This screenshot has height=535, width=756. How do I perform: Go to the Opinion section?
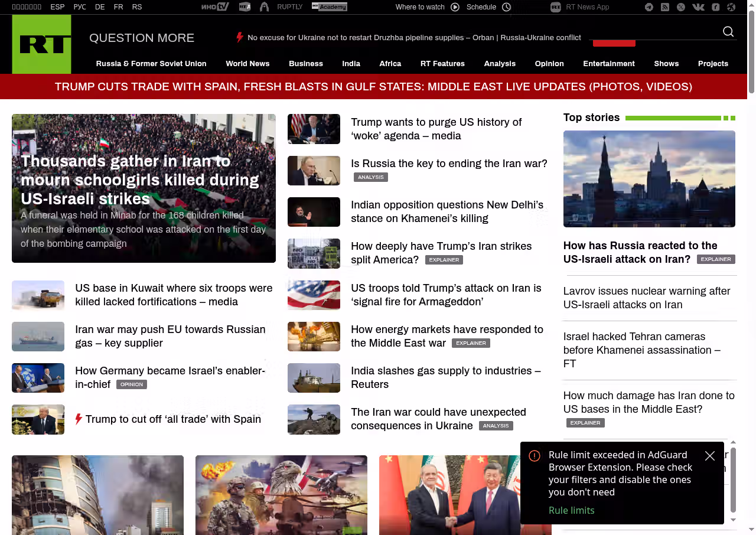[549, 64]
